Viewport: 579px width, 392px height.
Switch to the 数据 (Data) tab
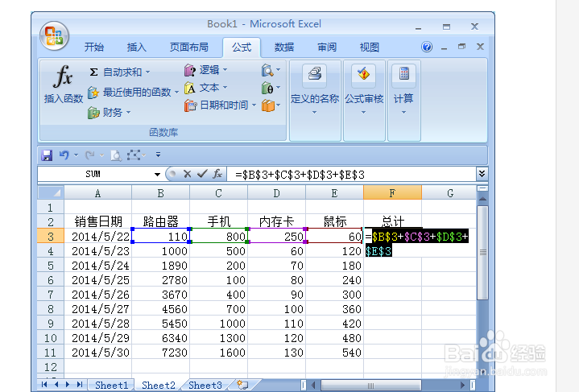point(284,47)
